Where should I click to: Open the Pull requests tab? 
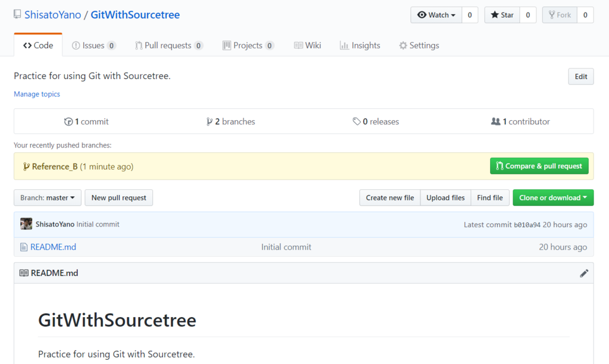pos(168,45)
